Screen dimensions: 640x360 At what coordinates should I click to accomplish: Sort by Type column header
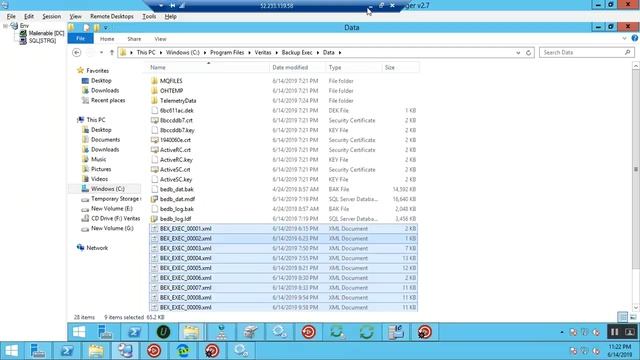click(x=353, y=67)
